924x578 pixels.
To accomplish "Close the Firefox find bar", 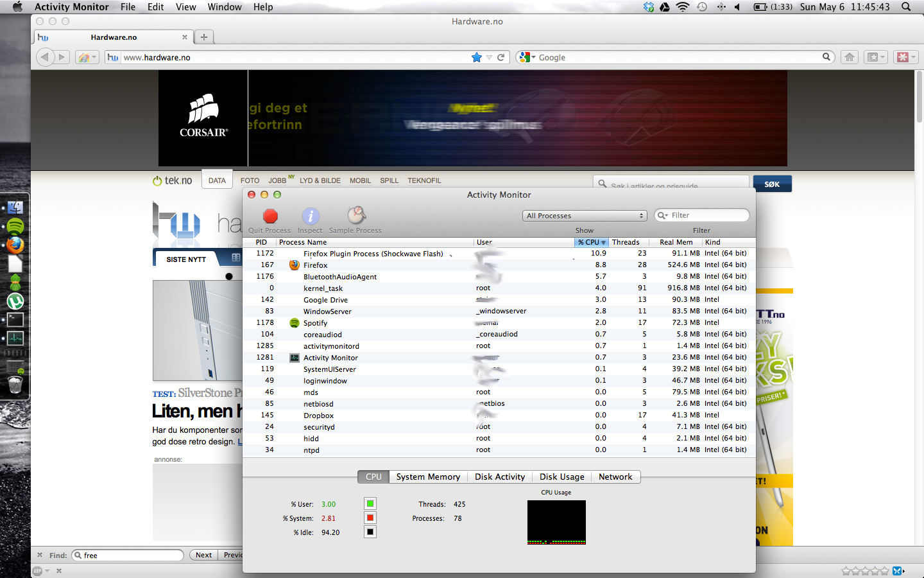I will (40, 556).
